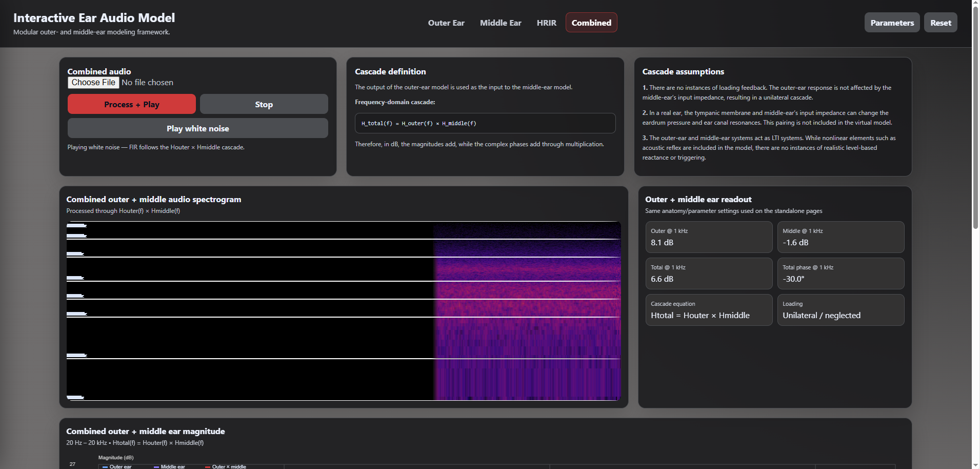980x469 pixels.
Task: Select the Combined tab
Action: 591,23
